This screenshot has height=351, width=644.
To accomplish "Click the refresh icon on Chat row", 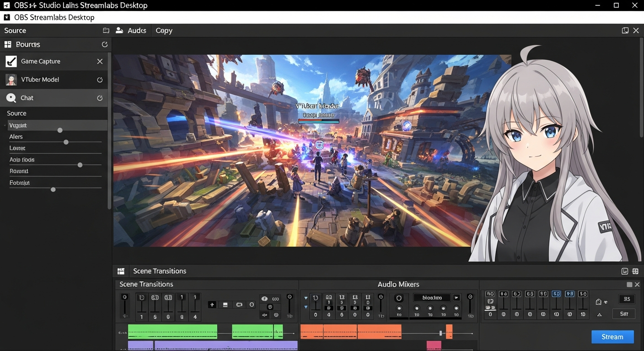I will [100, 98].
